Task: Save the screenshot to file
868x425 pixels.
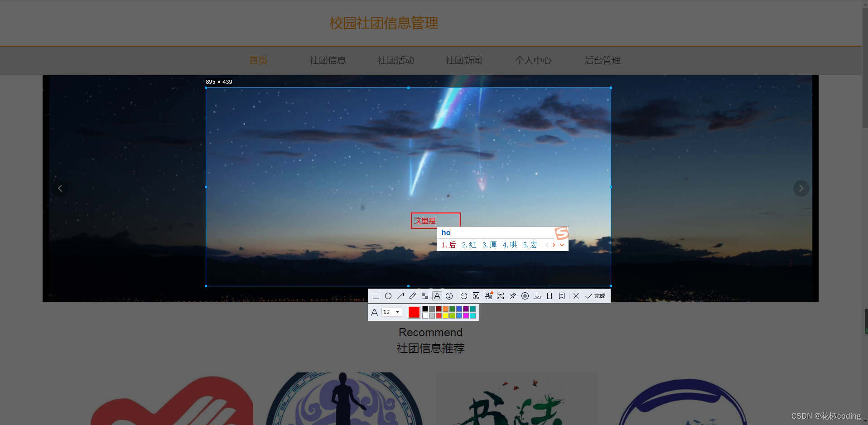Action: coord(537,296)
